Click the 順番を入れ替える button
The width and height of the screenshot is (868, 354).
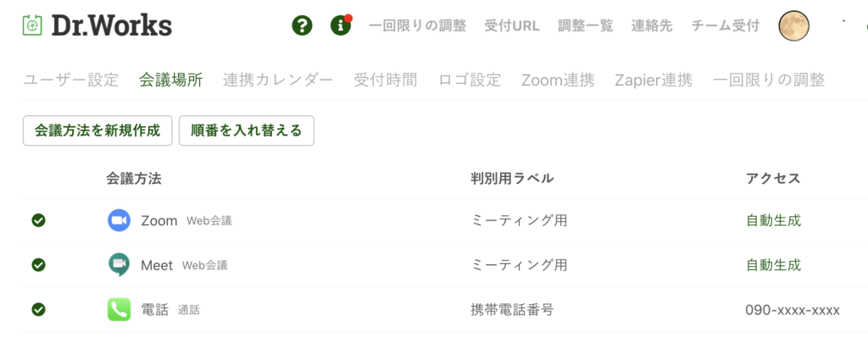click(x=247, y=130)
